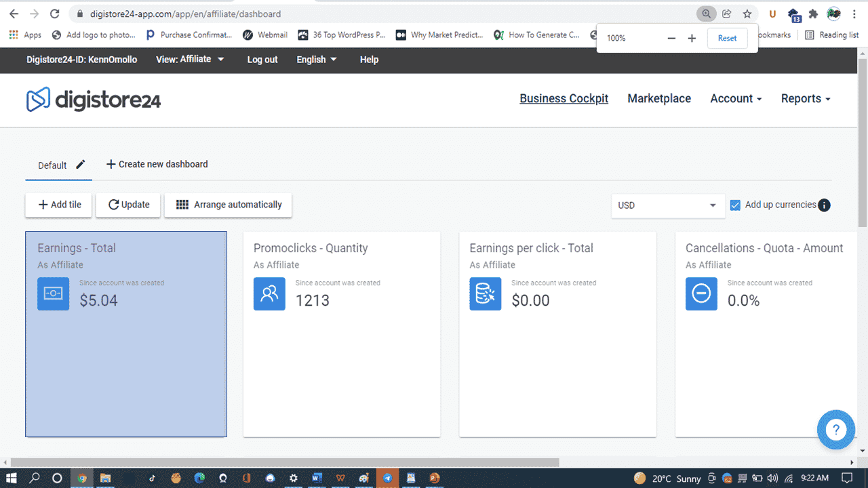Open the USD currency dropdown
868x488 pixels.
click(668, 205)
